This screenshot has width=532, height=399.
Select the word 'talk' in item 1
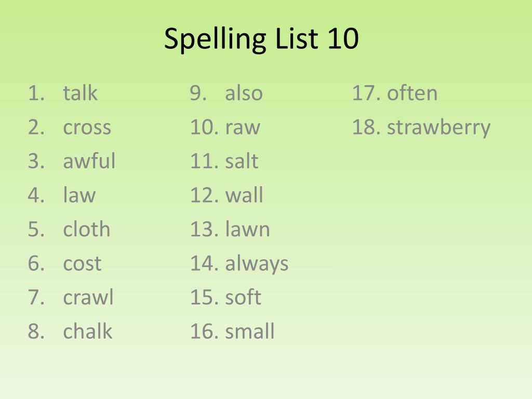81,92
